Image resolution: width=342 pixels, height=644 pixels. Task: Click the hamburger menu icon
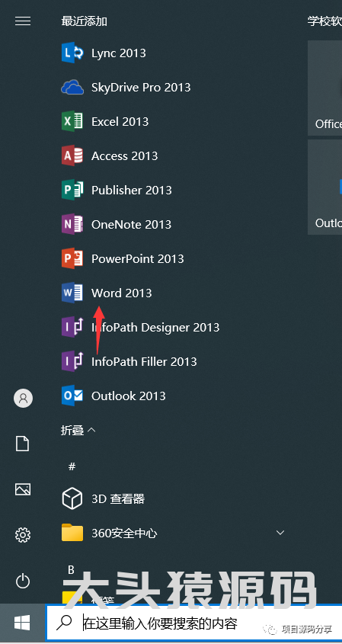[23, 21]
